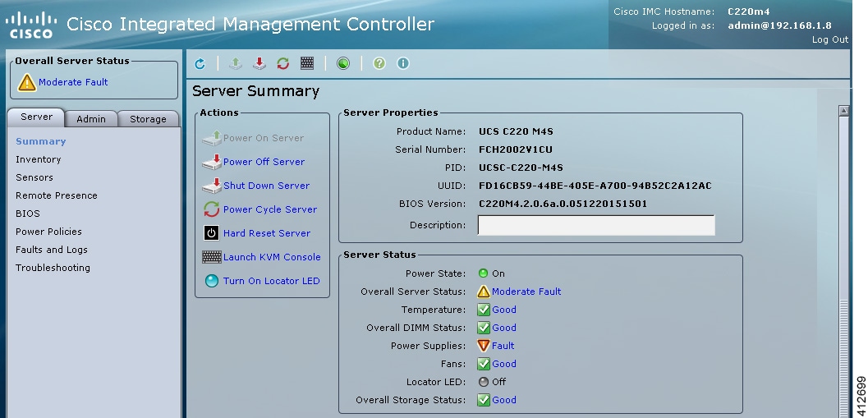The width and height of the screenshot is (868, 418).
Task: Click the Power Off Server link
Action: [x=264, y=162]
